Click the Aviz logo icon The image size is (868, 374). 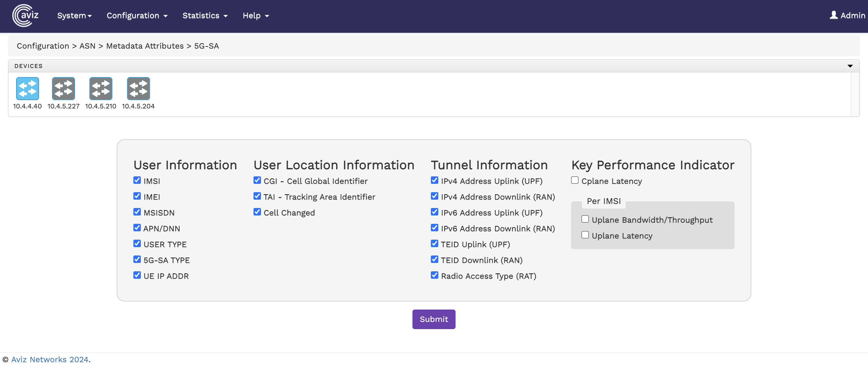coord(25,16)
